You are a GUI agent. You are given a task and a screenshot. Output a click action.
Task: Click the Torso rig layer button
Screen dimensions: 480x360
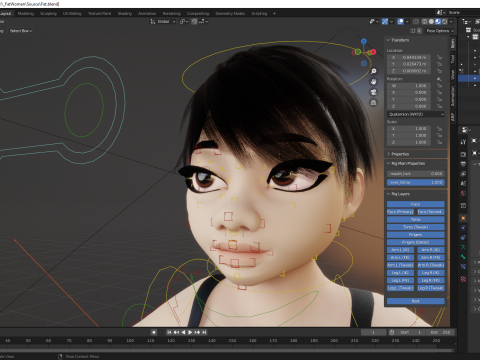(416, 219)
